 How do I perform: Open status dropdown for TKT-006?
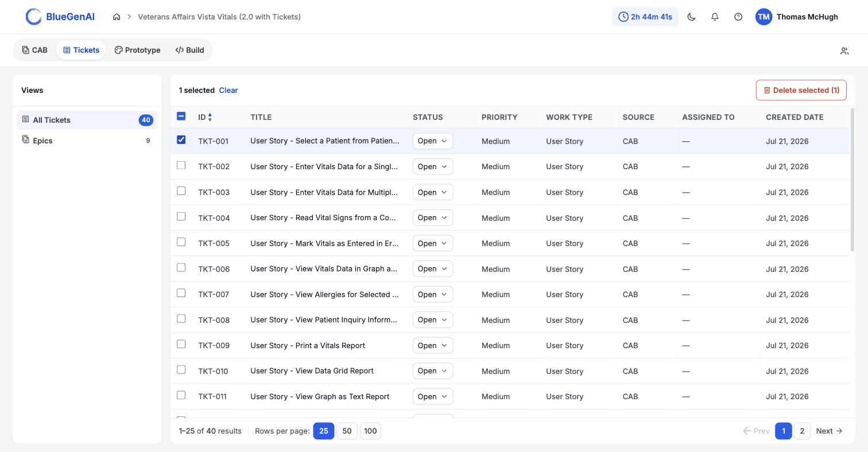(433, 268)
